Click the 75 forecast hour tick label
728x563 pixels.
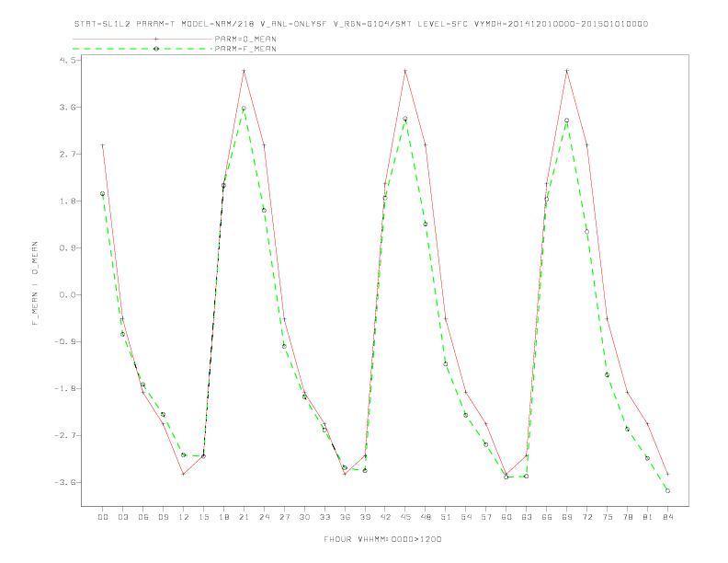(608, 517)
